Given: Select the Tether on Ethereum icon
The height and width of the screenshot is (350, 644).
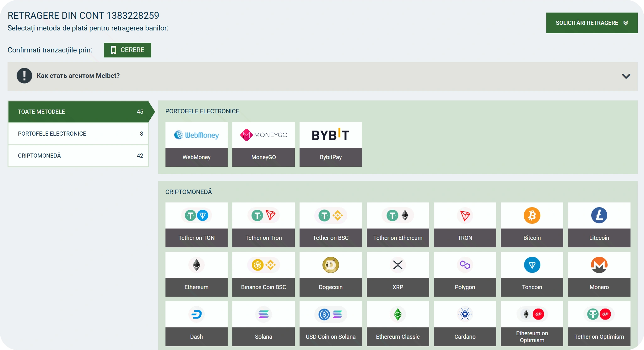Looking at the screenshot, I should (x=398, y=215).
